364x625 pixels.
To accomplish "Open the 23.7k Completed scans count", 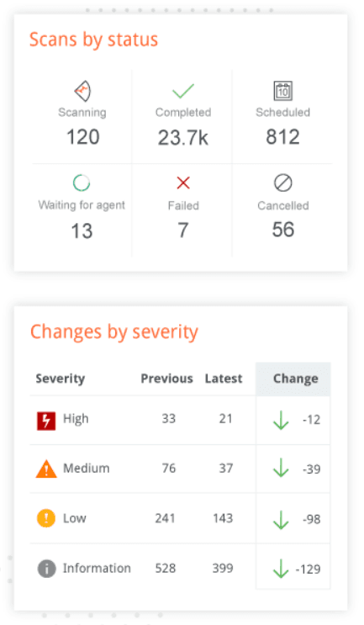I will click(183, 138).
